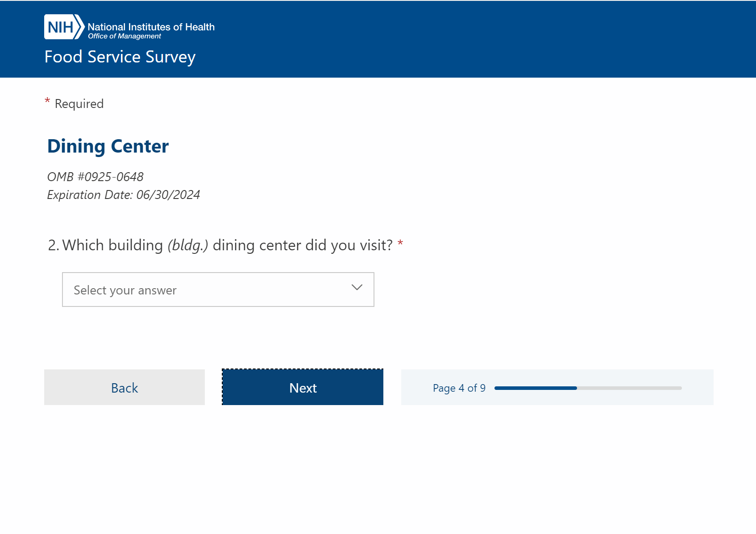Go to previous page with Back
756x534 pixels.
(125, 387)
